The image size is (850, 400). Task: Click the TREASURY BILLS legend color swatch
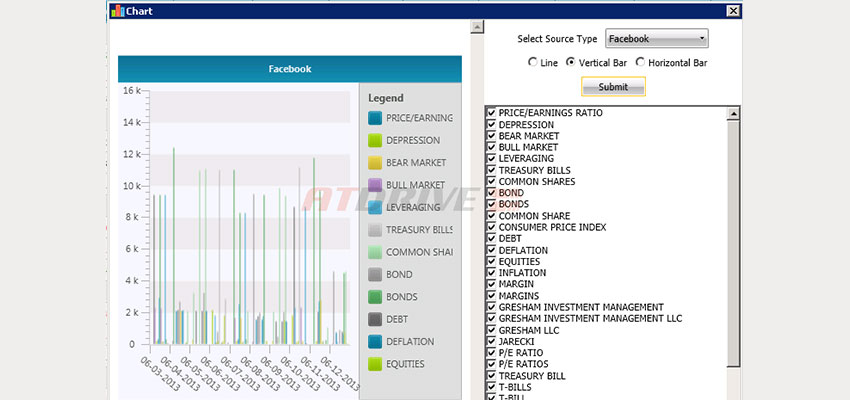[x=375, y=230]
